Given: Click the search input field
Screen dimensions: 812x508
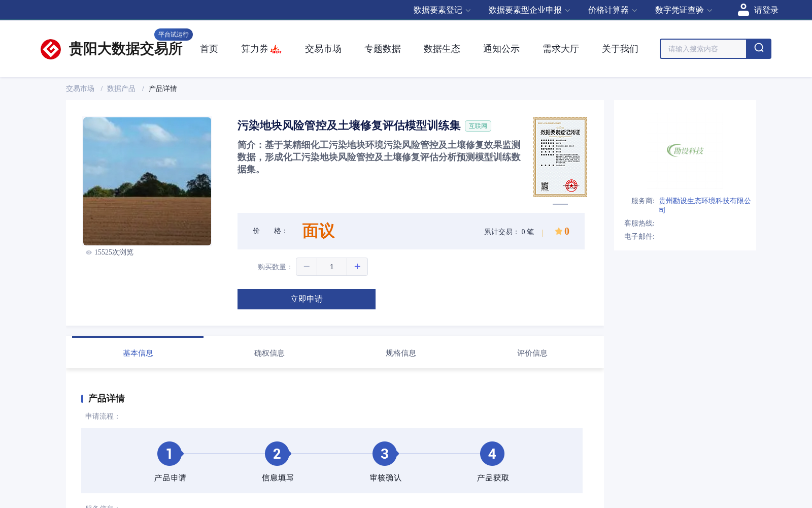Looking at the screenshot, I should [x=703, y=49].
